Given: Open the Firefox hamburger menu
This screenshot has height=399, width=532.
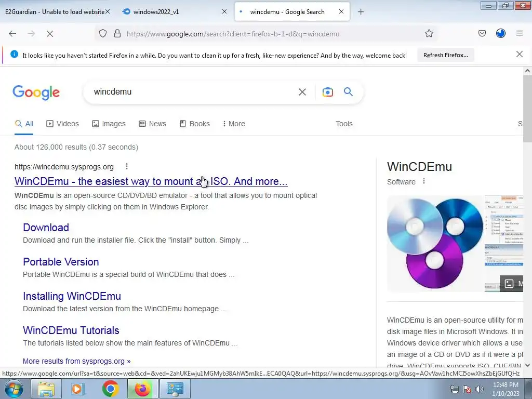Looking at the screenshot, I should 520,33.
